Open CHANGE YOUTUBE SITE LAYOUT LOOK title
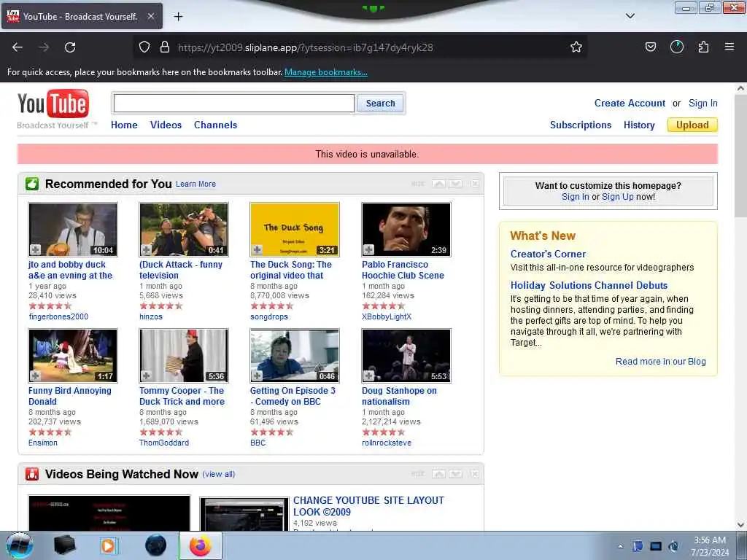 368,506
